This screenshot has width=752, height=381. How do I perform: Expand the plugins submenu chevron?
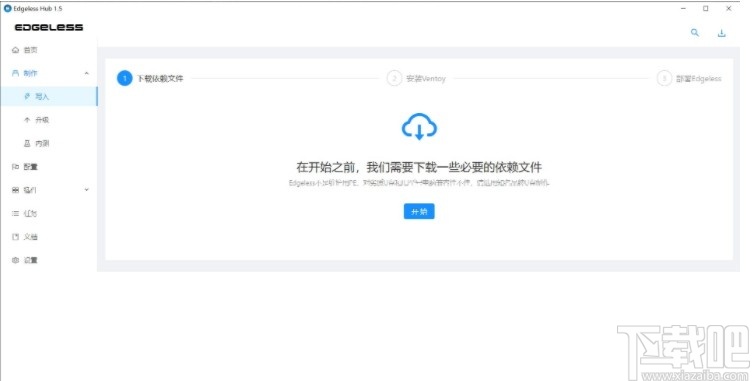pos(87,190)
